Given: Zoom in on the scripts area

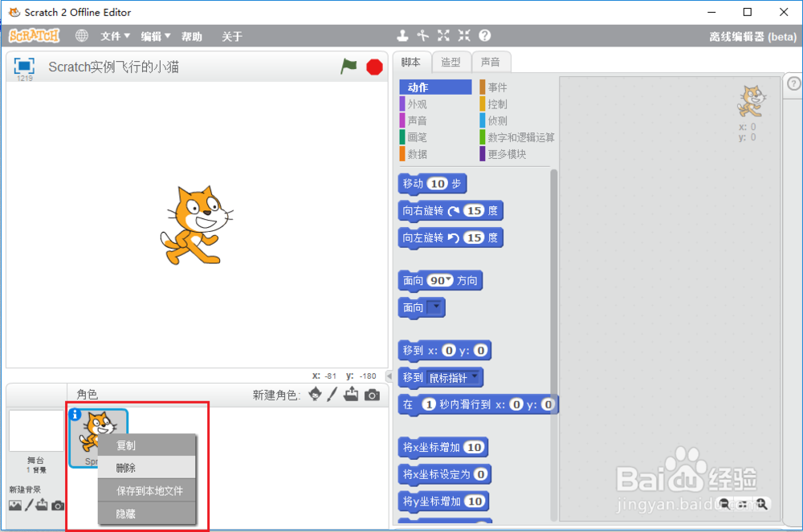Looking at the screenshot, I should 761,504.
